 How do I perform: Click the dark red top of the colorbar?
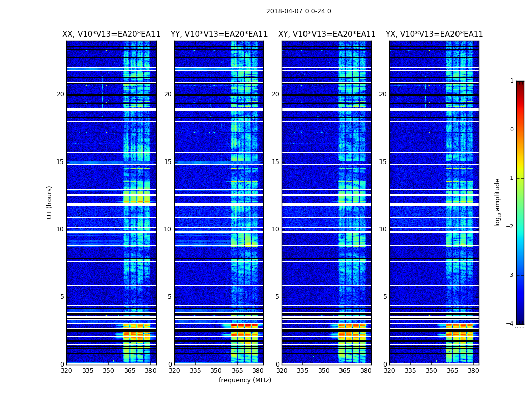click(520, 84)
